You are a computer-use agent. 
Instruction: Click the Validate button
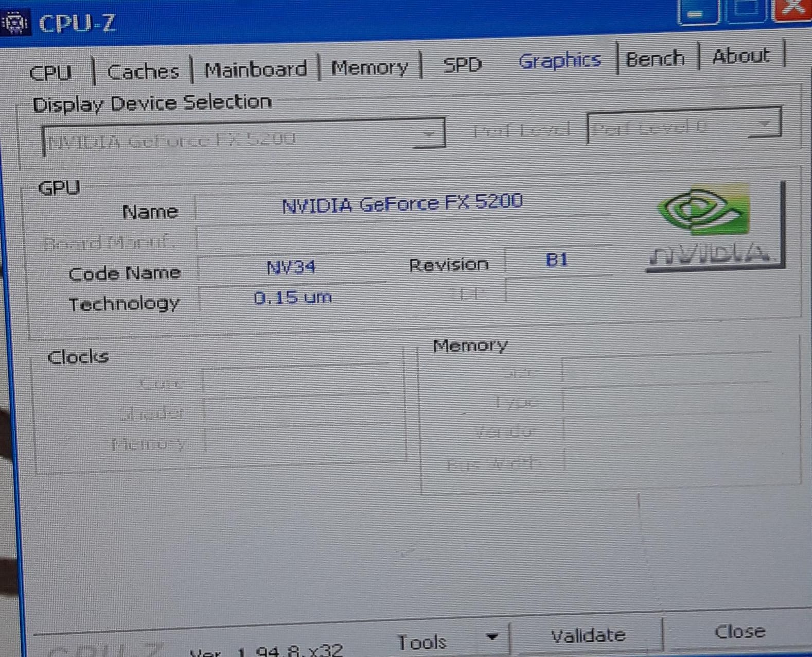(x=588, y=636)
